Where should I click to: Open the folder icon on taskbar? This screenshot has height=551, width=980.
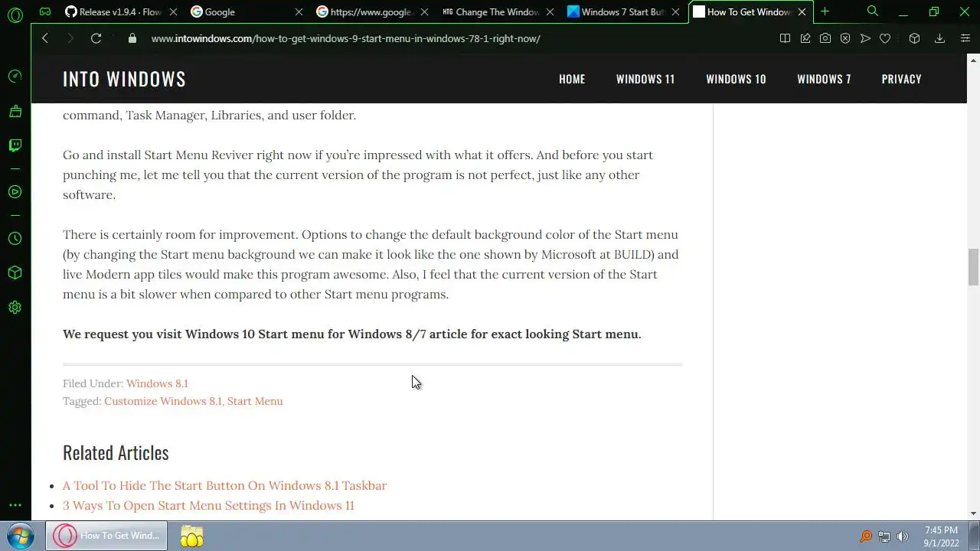coord(191,536)
